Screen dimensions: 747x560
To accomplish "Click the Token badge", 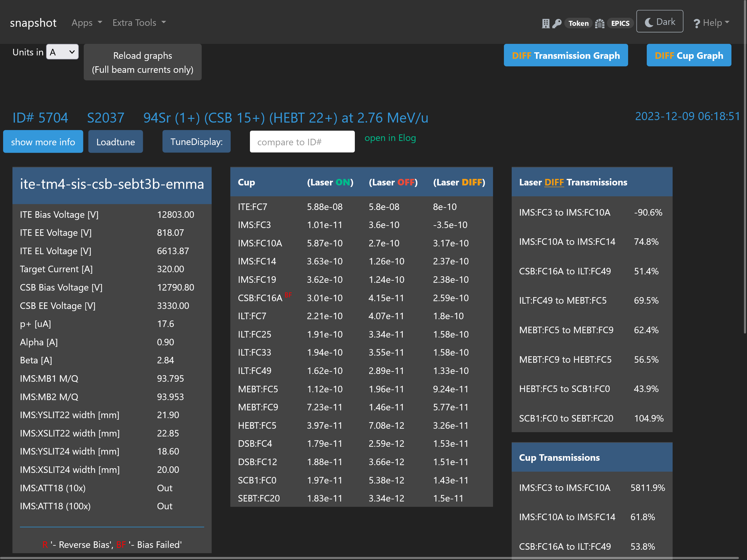I will click(578, 23).
